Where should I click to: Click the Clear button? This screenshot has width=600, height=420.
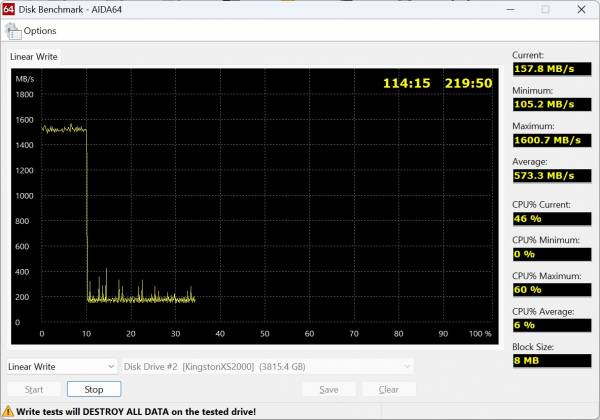(388, 389)
